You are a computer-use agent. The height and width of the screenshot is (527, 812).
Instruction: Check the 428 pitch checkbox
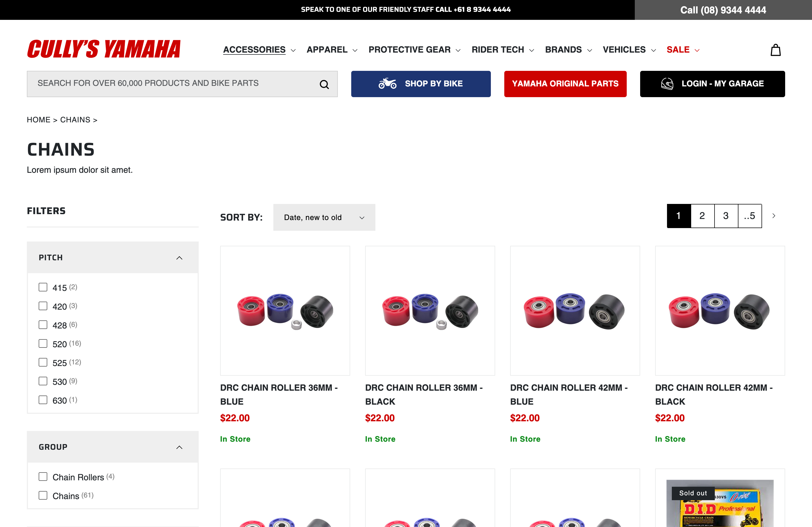pyautogui.click(x=43, y=324)
